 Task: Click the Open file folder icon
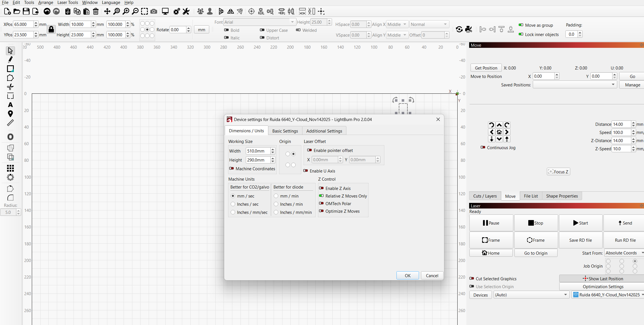(x=17, y=12)
